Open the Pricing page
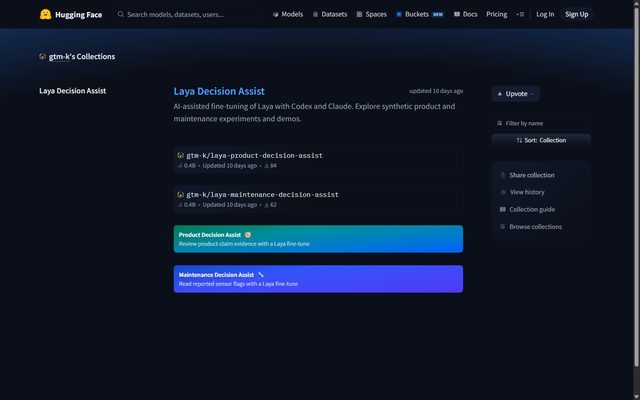The width and height of the screenshot is (640, 400). (496, 14)
